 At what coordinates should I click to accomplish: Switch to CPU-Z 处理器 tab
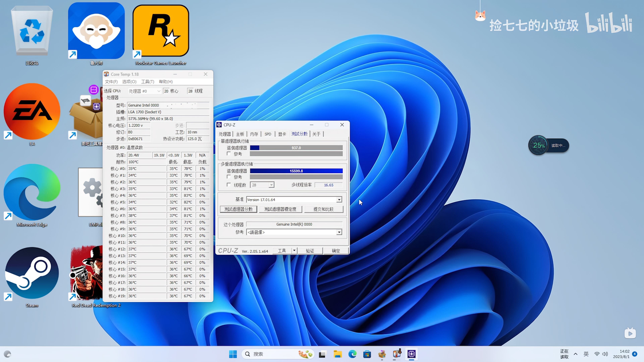click(225, 134)
